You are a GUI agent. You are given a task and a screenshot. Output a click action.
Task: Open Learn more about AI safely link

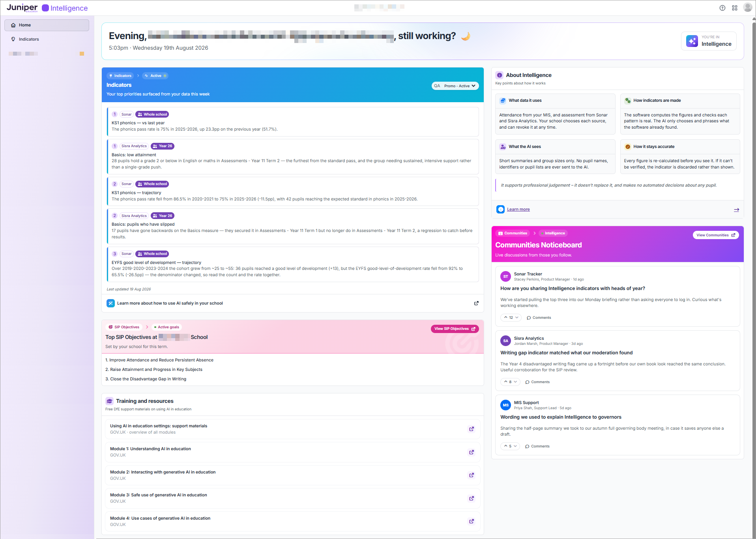point(170,303)
